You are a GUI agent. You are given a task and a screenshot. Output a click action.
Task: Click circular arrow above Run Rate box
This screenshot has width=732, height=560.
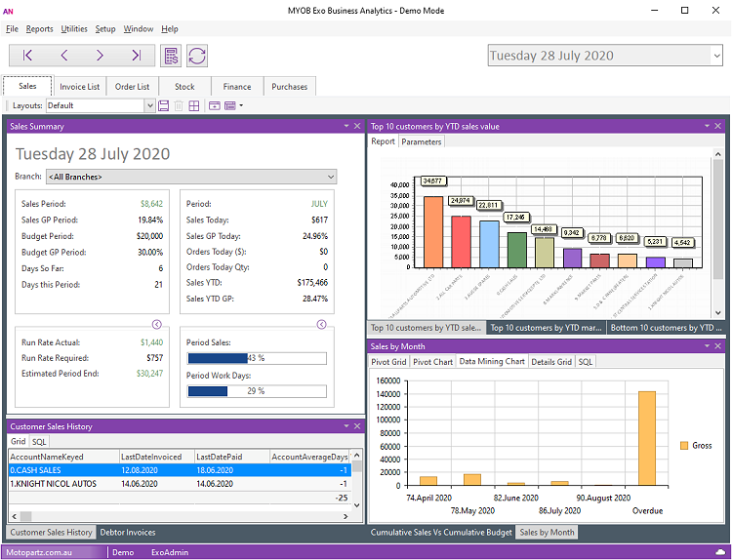[x=157, y=324]
